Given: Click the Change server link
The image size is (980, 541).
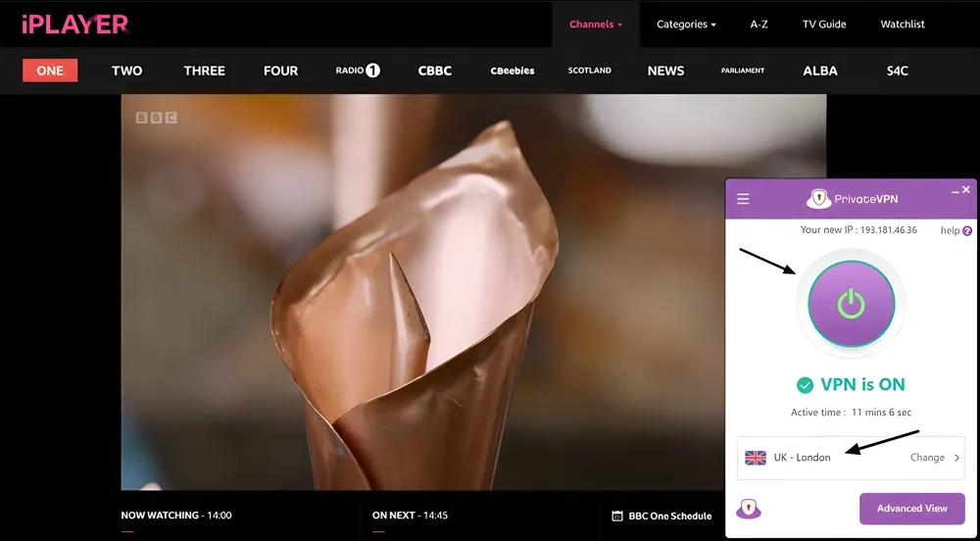Looking at the screenshot, I should click(927, 458).
